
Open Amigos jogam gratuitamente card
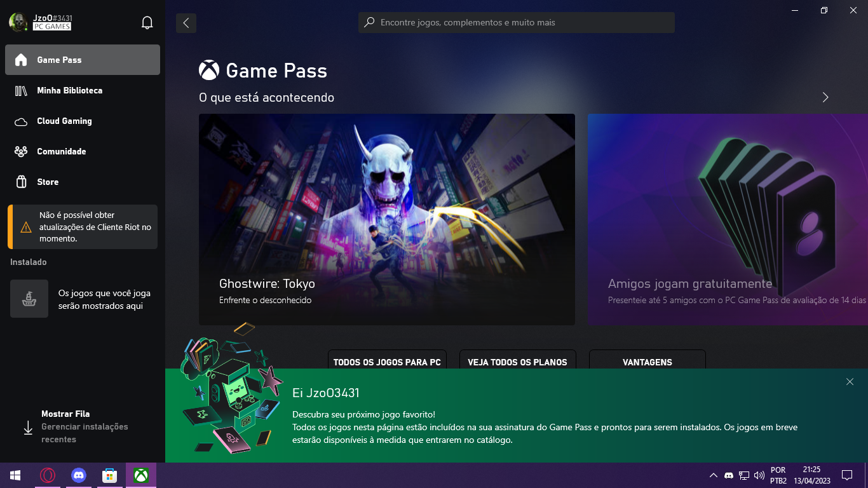click(728, 219)
